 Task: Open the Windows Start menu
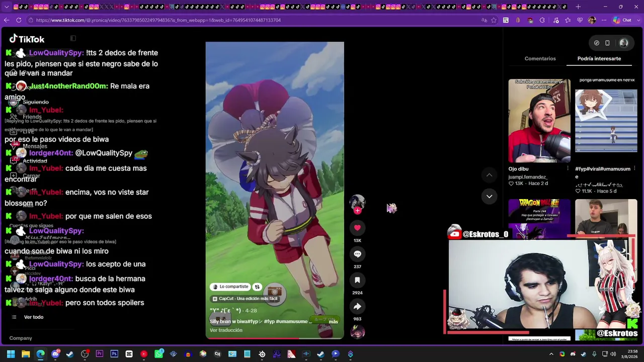click(x=11, y=354)
